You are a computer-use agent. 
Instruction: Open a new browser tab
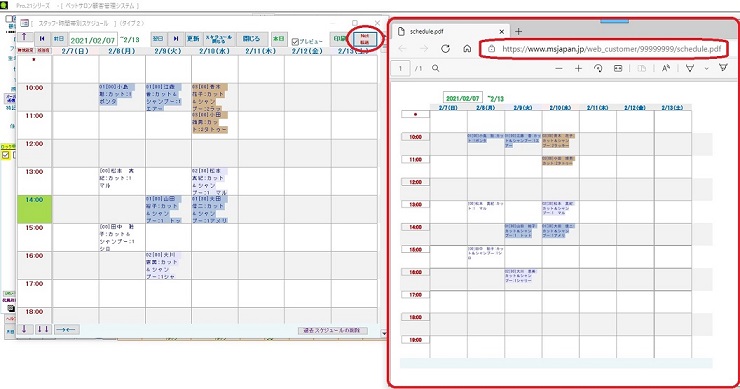click(x=518, y=32)
